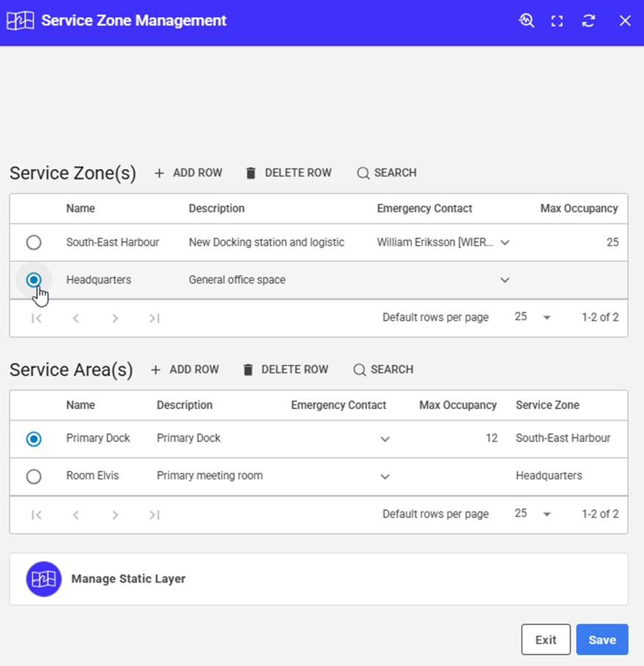Click the Exit button
Image resolution: width=644 pixels, height=666 pixels.
[545, 640]
